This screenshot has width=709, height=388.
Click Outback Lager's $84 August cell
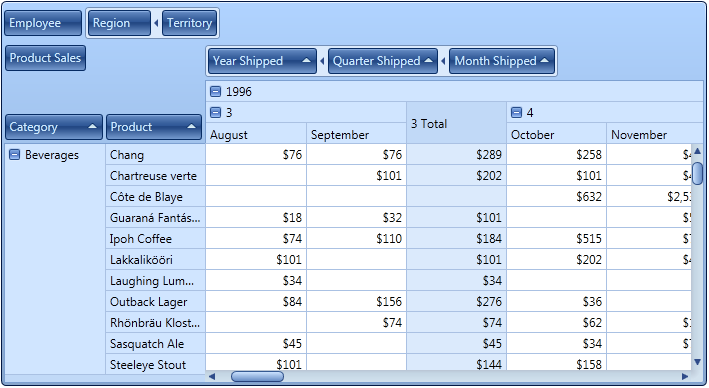pos(256,302)
